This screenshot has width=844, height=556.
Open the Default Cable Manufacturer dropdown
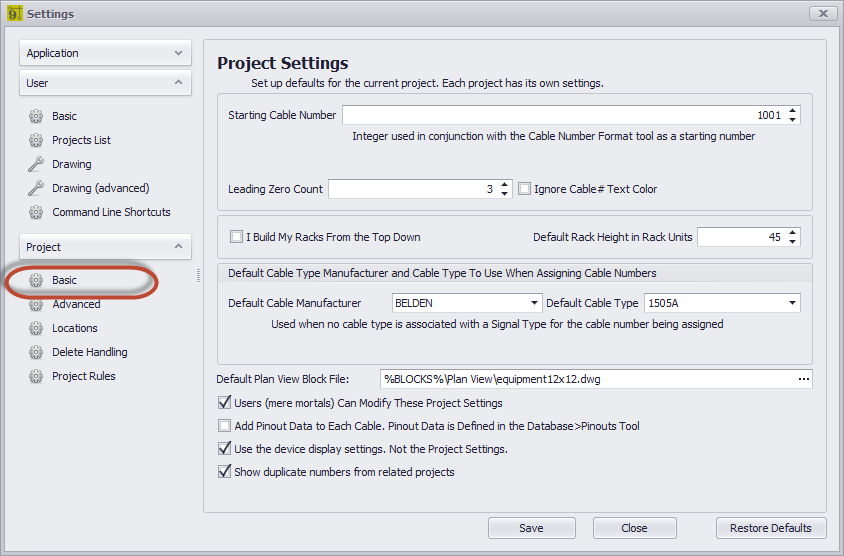coord(532,303)
